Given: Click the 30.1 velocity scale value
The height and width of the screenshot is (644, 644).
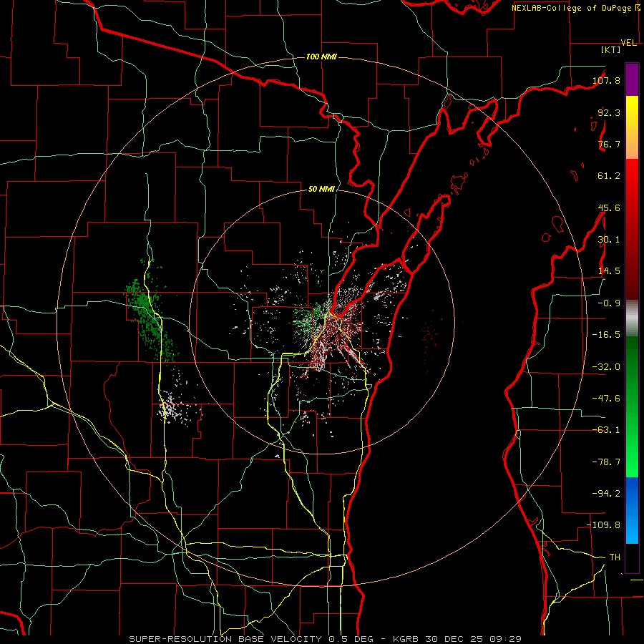Looking at the screenshot, I should [x=609, y=240].
